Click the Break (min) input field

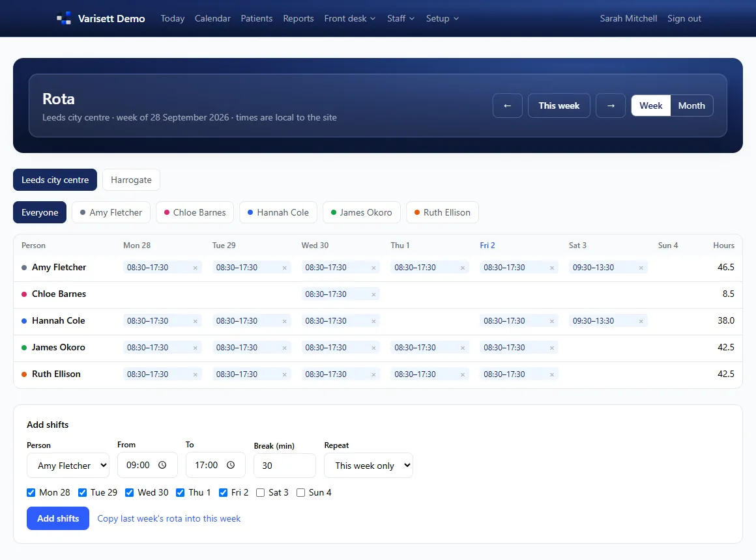point(284,466)
